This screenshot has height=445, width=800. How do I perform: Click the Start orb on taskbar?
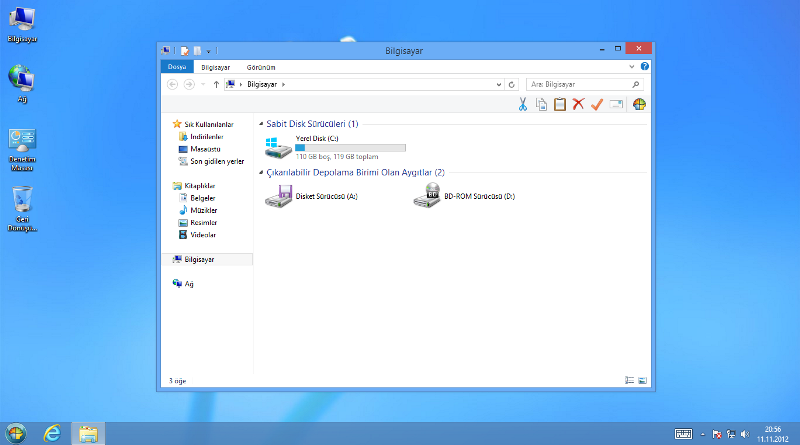pos(16,434)
